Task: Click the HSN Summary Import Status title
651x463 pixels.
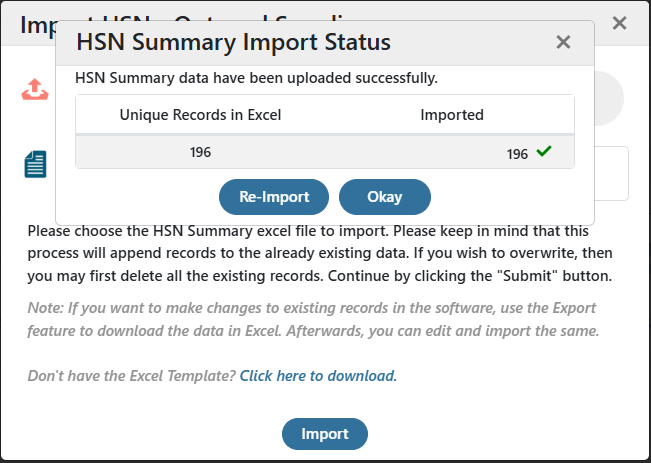Action: [x=233, y=42]
